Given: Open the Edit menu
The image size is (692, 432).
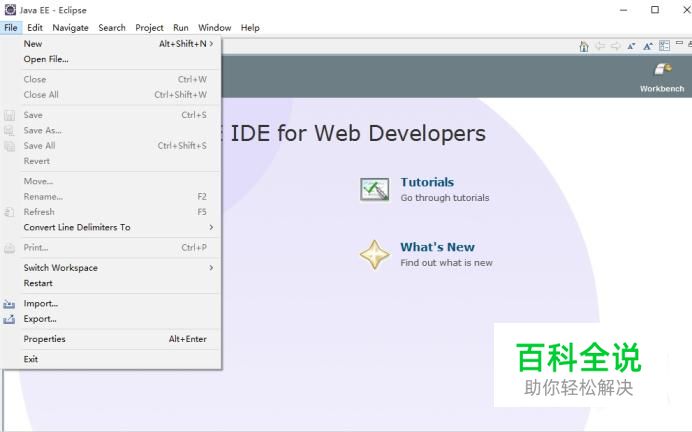Looking at the screenshot, I should [x=35, y=28].
